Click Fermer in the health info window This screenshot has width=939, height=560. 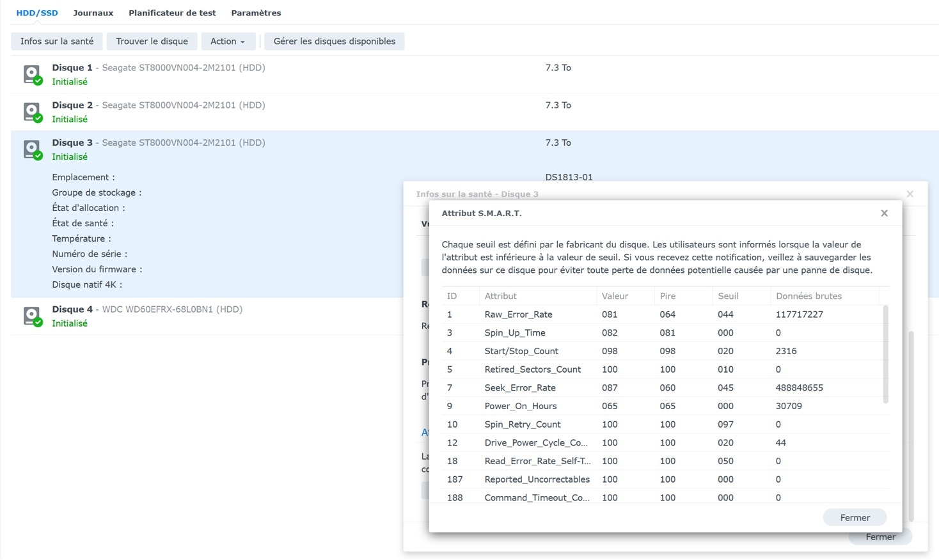click(x=880, y=537)
